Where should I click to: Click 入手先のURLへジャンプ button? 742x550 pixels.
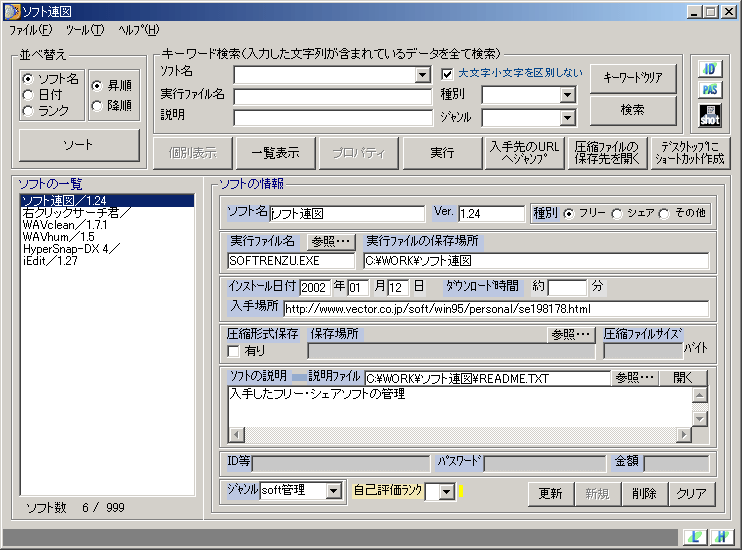point(524,153)
